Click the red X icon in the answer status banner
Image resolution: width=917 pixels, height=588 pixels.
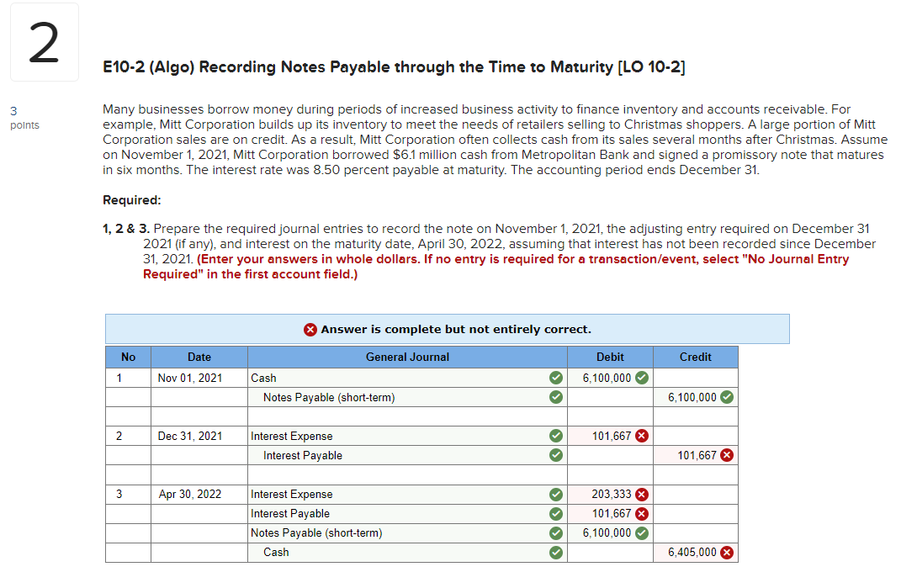pyautogui.click(x=310, y=330)
